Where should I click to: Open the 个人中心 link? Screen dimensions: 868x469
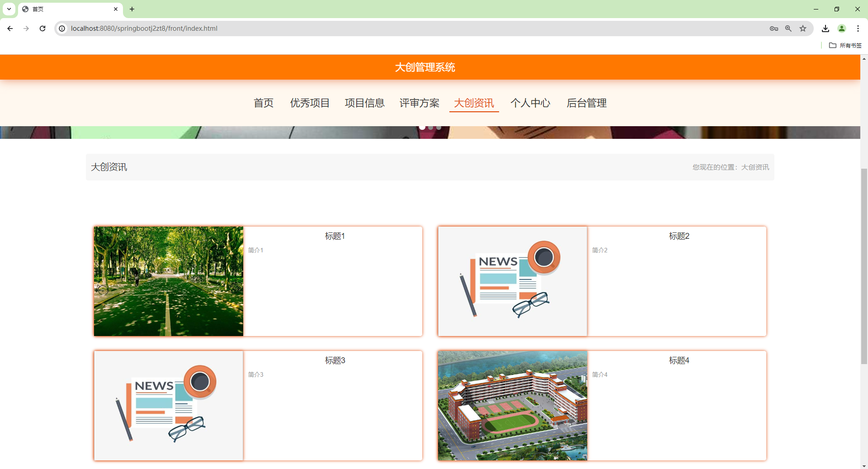(x=531, y=103)
